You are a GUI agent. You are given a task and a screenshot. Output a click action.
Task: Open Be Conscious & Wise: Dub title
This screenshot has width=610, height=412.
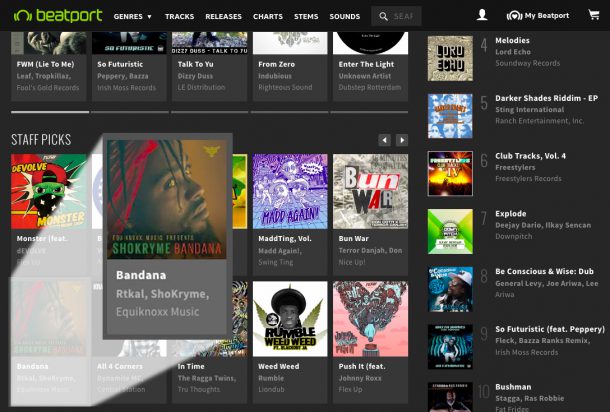click(544, 271)
